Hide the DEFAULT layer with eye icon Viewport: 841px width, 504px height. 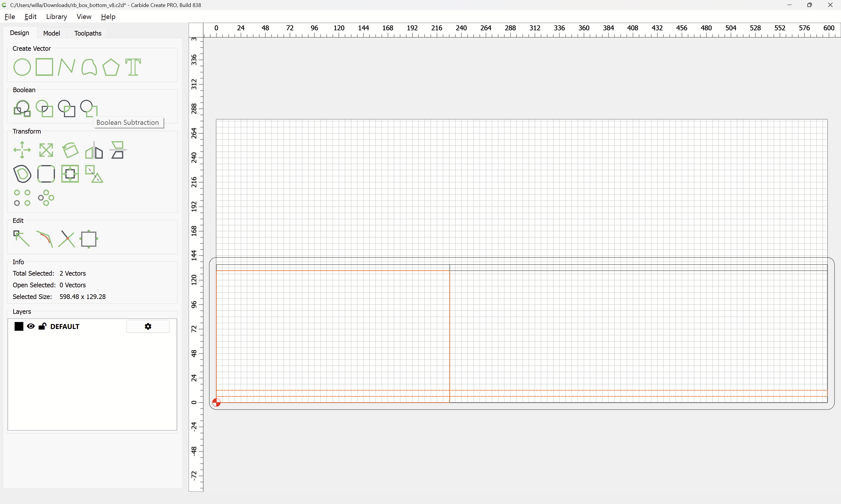pyautogui.click(x=31, y=326)
